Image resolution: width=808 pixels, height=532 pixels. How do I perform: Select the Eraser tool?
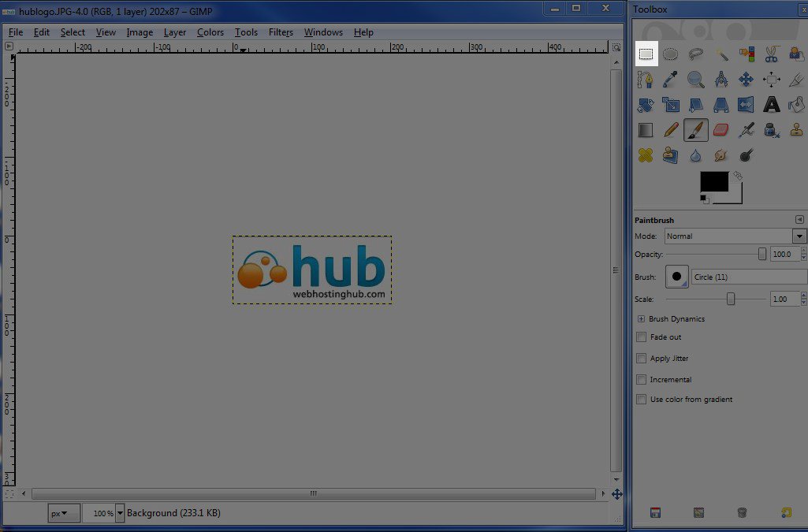(x=720, y=130)
